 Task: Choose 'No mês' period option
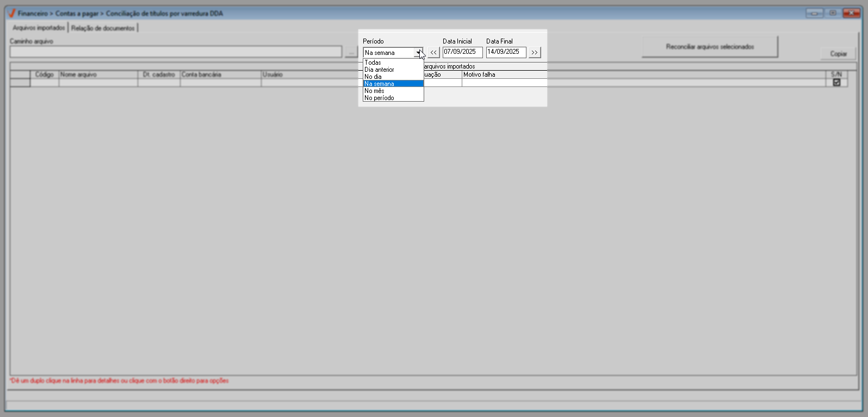[393, 91]
